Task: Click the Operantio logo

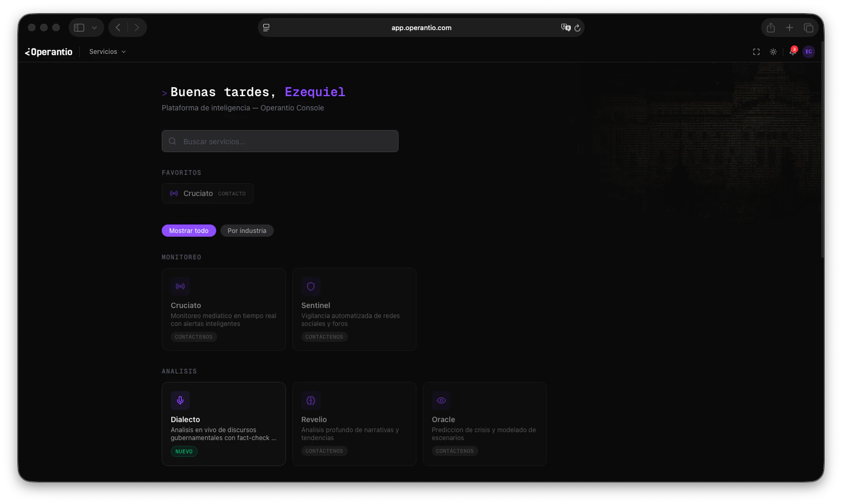Action: click(49, 52)
